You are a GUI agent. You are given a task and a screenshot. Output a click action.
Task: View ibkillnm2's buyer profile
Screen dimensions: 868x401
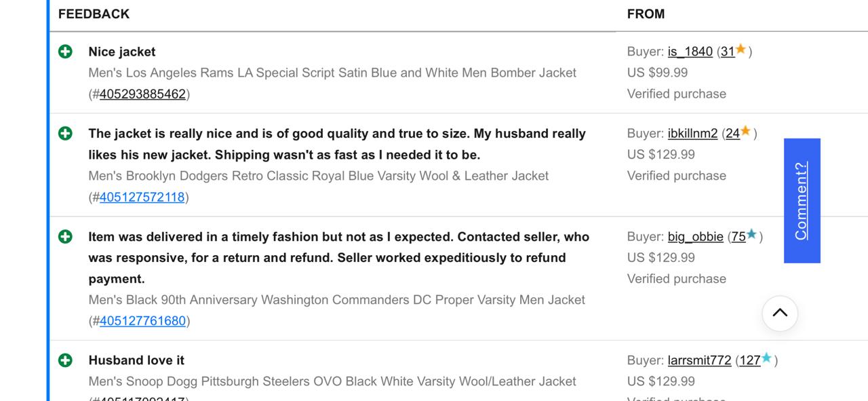click(692, 133)
